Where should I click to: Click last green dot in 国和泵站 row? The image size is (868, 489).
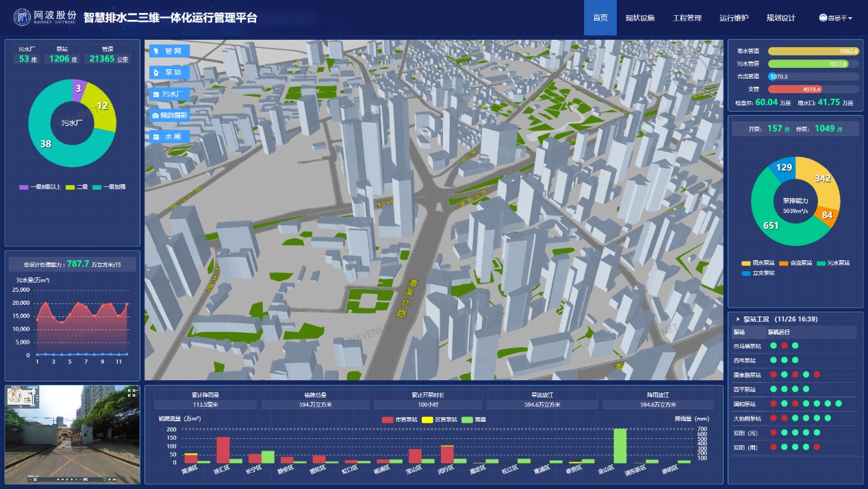[839, 403]
